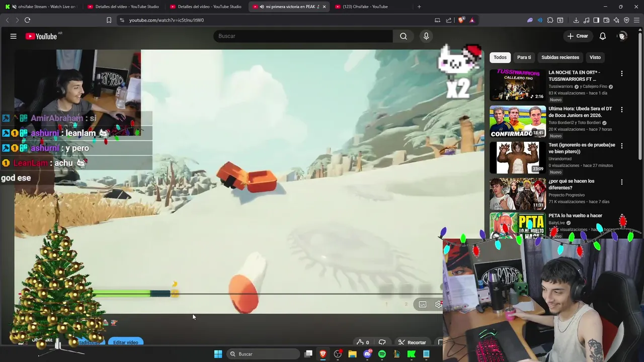The height and width of the screenshot is (362, 644).
Task: Open the Test video thumbnail
Action: 518,157
